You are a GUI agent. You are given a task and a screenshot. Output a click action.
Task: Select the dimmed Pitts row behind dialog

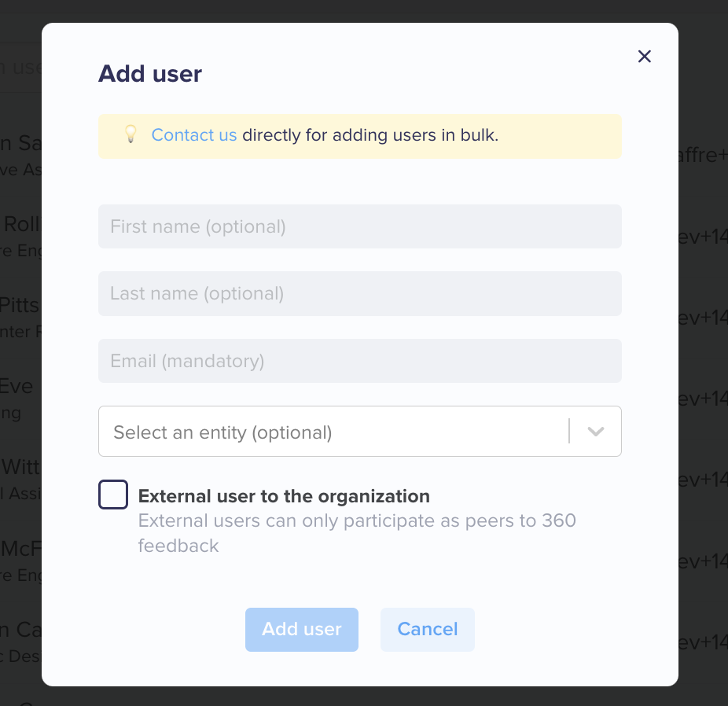[20, 318]
